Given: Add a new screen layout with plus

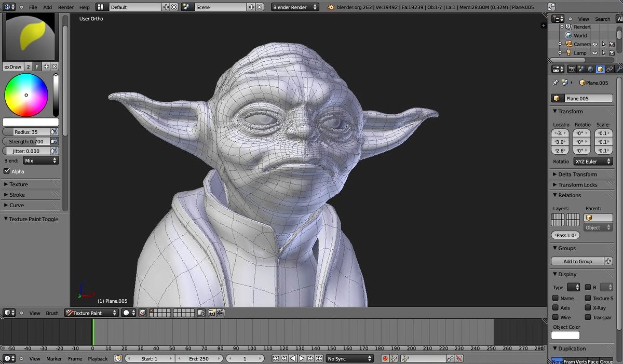Looking at the screenshot, I should [166, 7].
